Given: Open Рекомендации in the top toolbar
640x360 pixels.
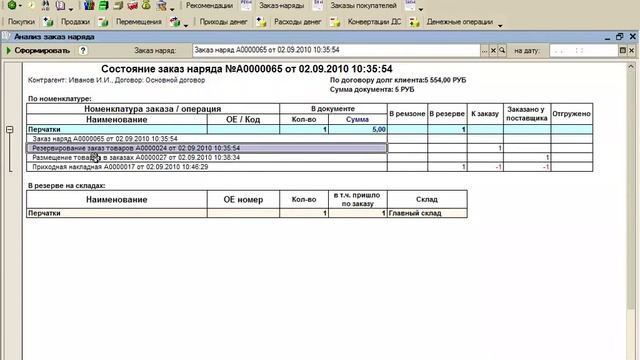Looking at the screenshot, I should coord(209,6).
